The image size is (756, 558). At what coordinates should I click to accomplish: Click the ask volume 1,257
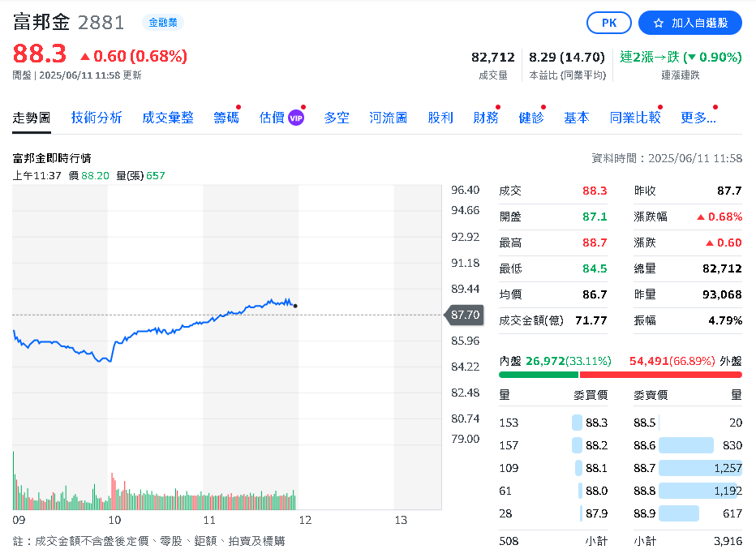click(x=728, y=468)
